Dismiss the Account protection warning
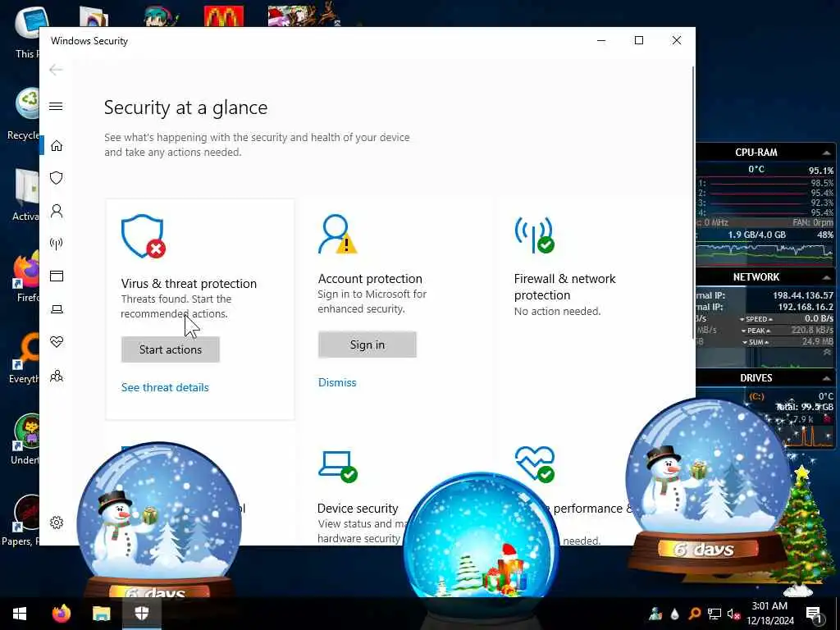The image size is (840, 630). (x=337, y=382)
